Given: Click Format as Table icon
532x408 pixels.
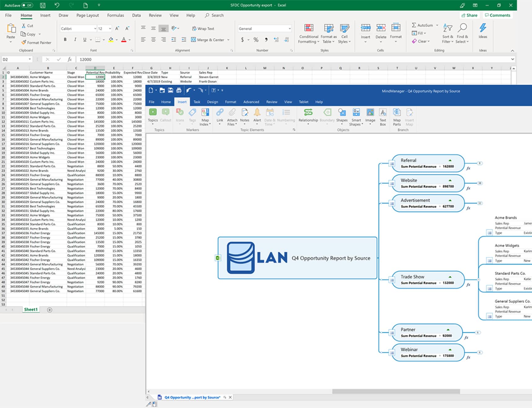Looking at the screenshot, I should click(329, 28).
